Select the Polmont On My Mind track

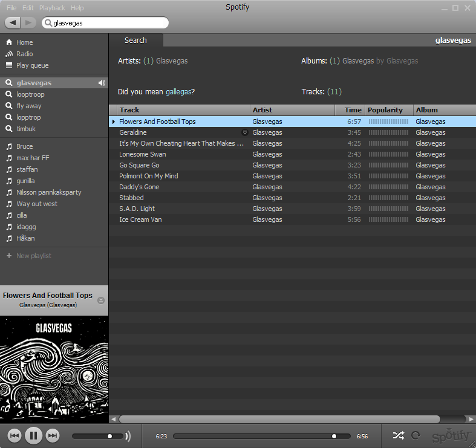click(292, 176)
